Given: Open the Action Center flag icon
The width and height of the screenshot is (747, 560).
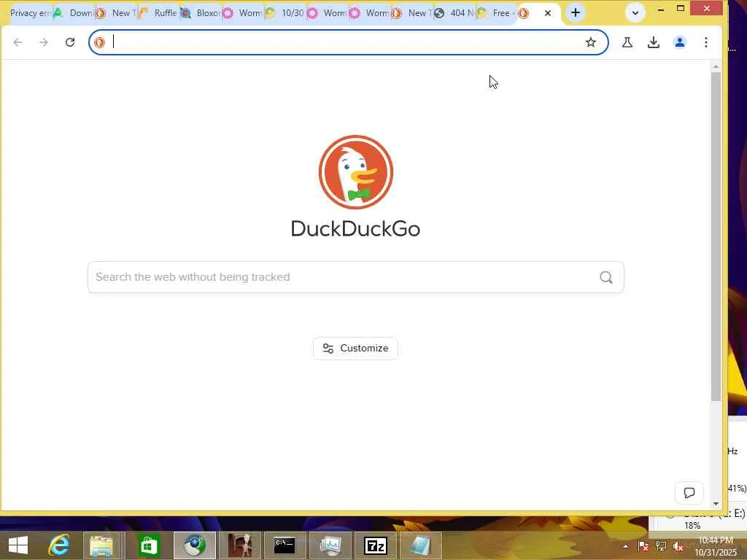Looking at the screenshot, I should [x=643, y=546].
